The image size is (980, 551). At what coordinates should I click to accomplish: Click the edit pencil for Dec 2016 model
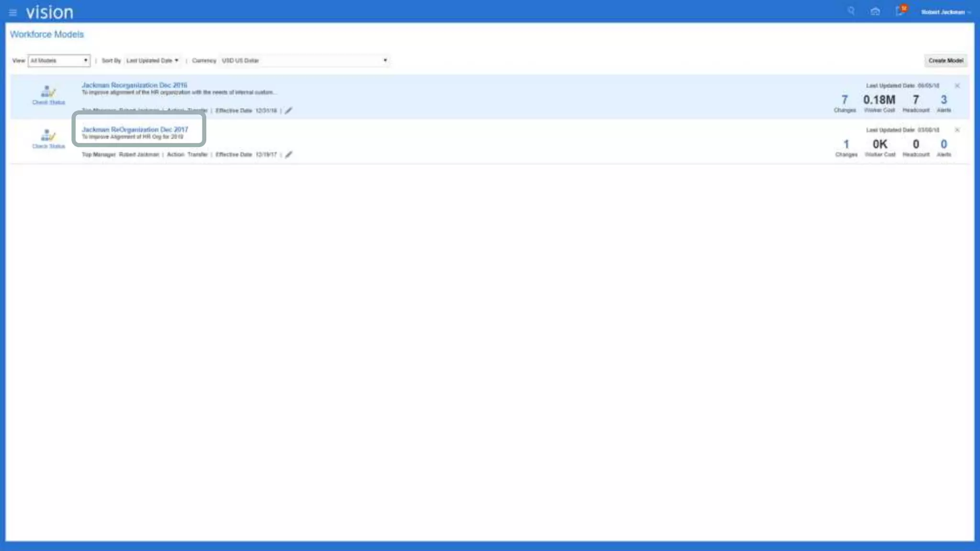coord(289,110)
